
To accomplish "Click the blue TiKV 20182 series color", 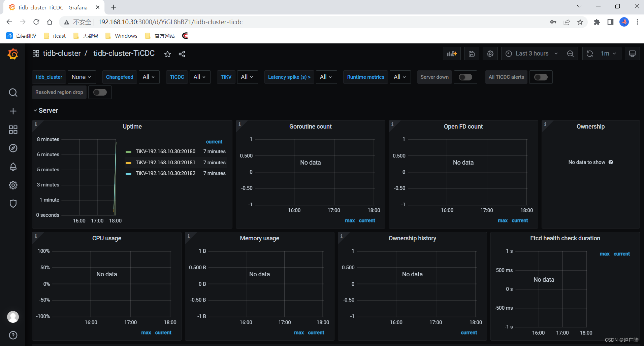I will pyautogui.click(x=128, y=174).
